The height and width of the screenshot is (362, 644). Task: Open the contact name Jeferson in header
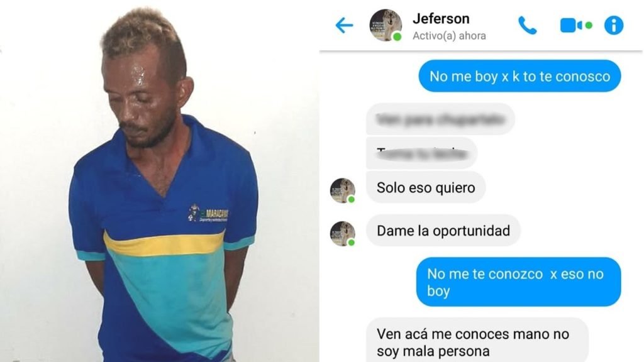coord(441,18)
